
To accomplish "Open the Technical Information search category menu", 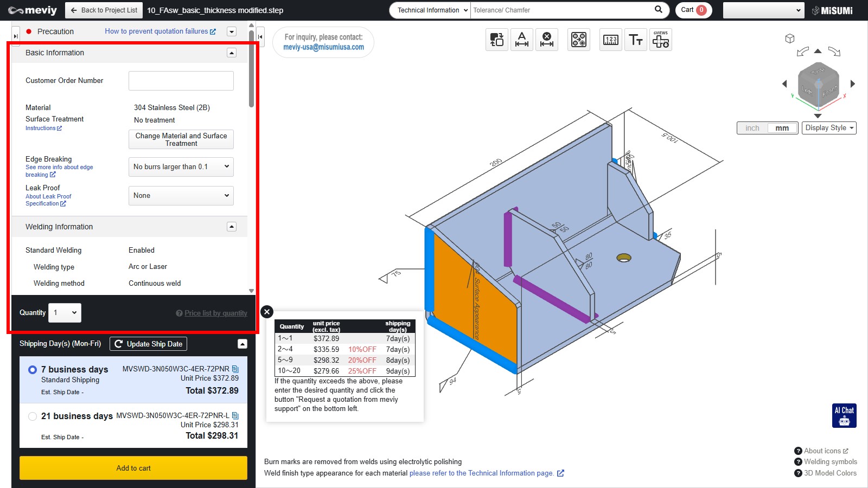I will tap(430, 10).
